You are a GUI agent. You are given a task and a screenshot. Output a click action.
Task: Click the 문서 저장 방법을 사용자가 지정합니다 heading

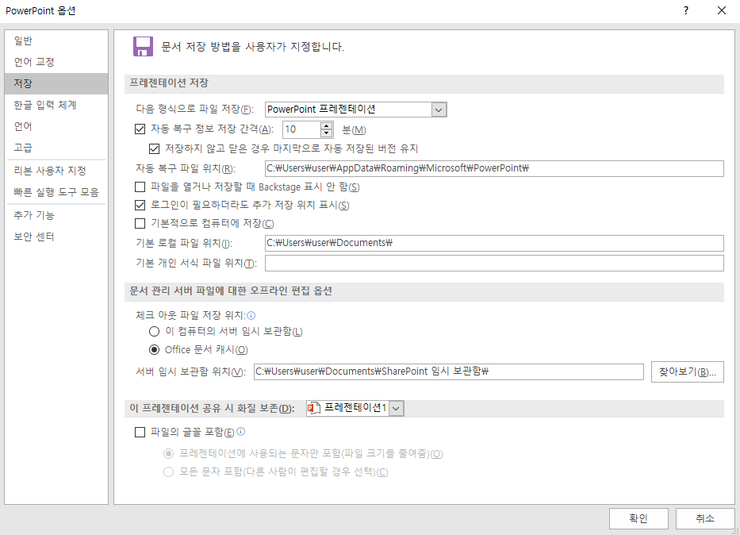point(252,47)
